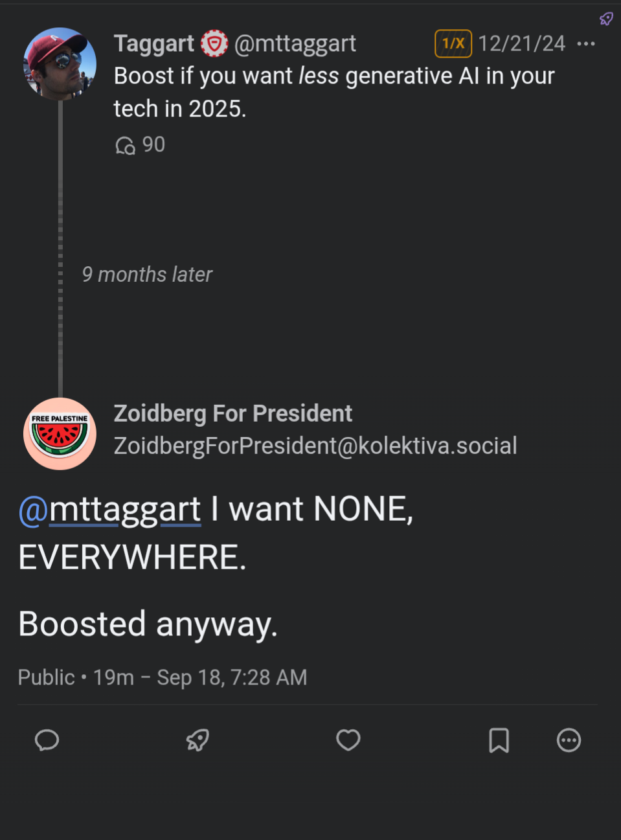Open Taggart's post about generative AI
This screenshot has height=840, width=621.
[334, 92]
